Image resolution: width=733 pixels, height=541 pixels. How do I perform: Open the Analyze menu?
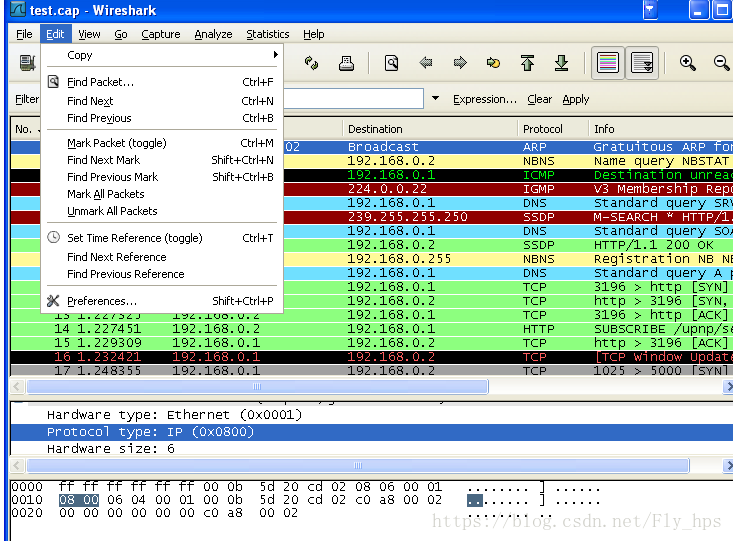[x=213, y=34]
